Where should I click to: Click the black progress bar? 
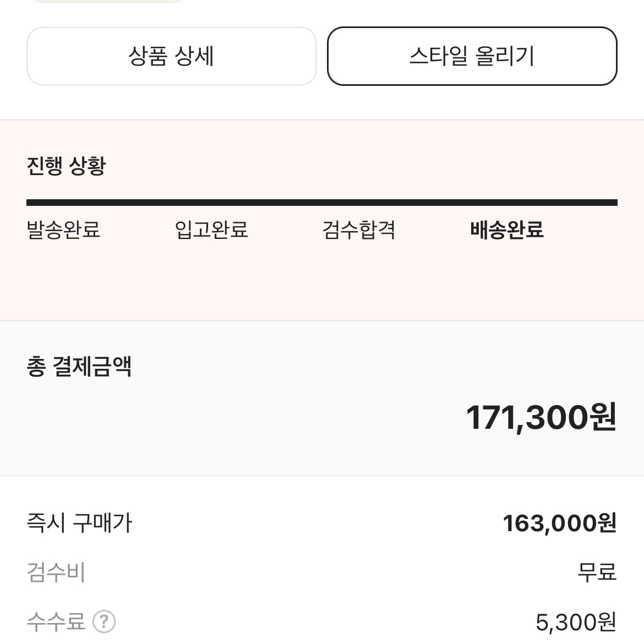tap(322, 203)
